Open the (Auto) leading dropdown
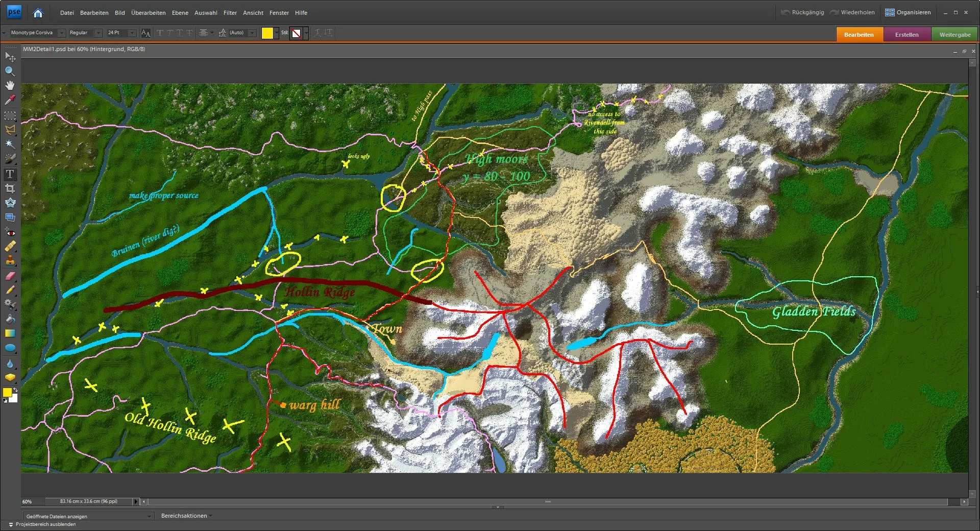This screenshot has width=980, height=531. pos(252,33)
